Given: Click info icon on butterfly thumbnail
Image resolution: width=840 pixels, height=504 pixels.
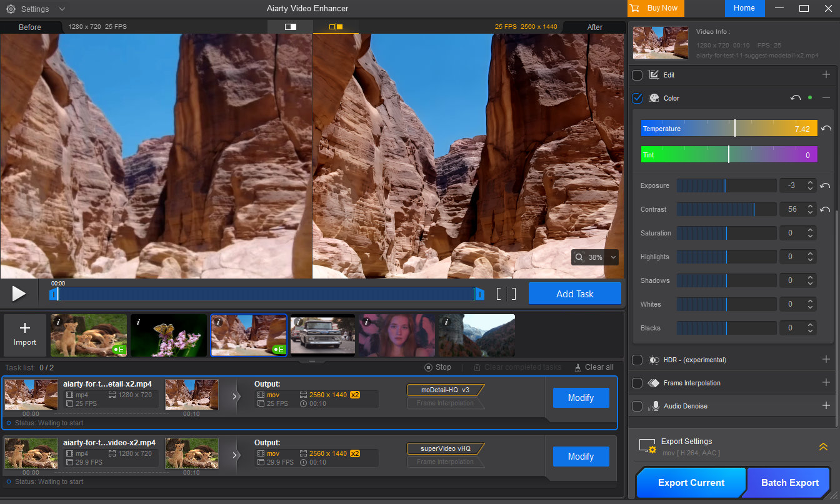Looking at the screenshot, I should pos(138,322).
